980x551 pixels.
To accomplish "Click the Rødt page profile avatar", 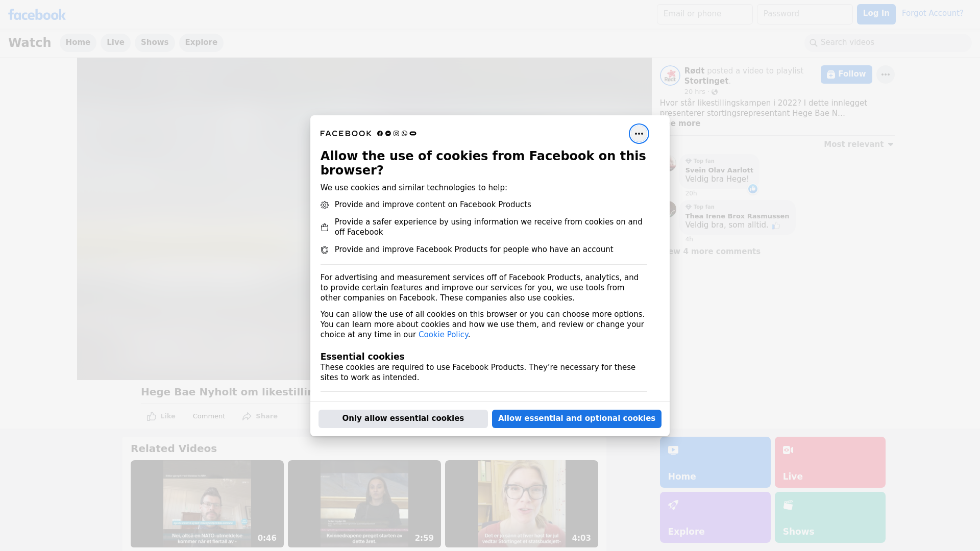I will [670, 76].
